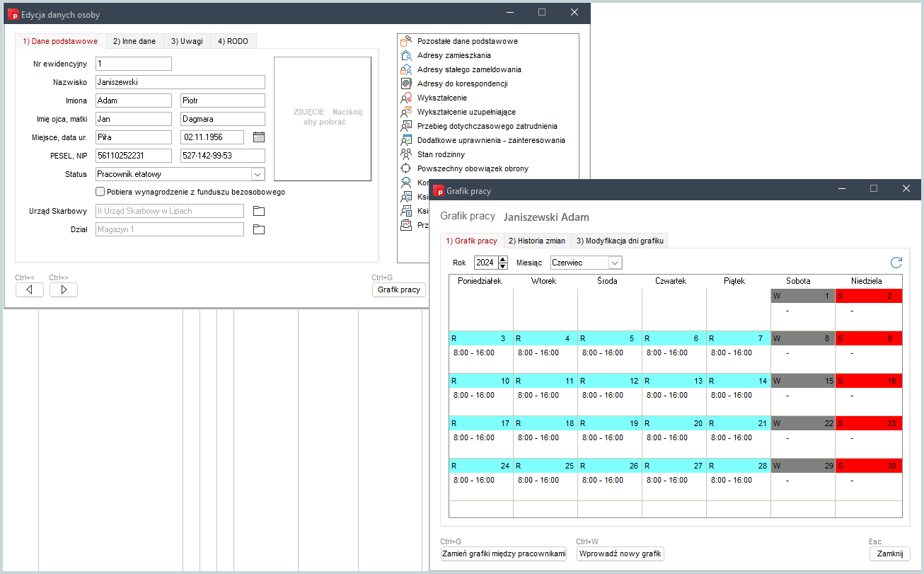
Task: Select Friday day 21 in the schedule
Action: pyautogui.click(x=738, y=423)
